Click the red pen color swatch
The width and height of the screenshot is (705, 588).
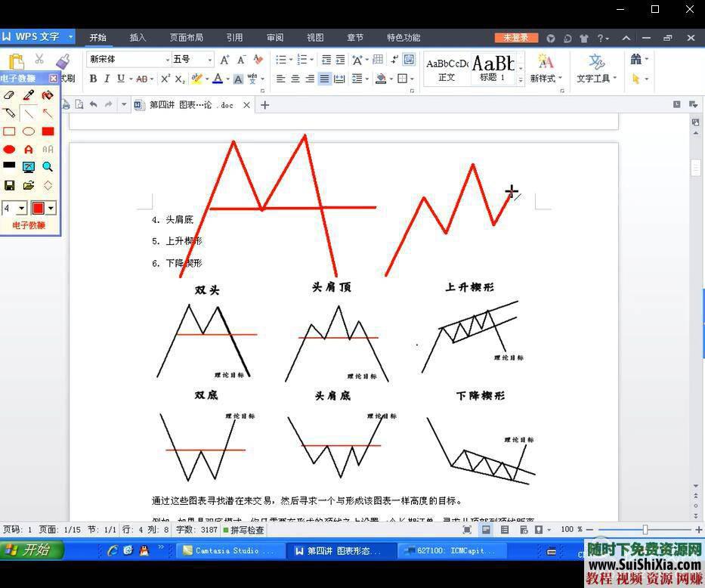point(39,208)
